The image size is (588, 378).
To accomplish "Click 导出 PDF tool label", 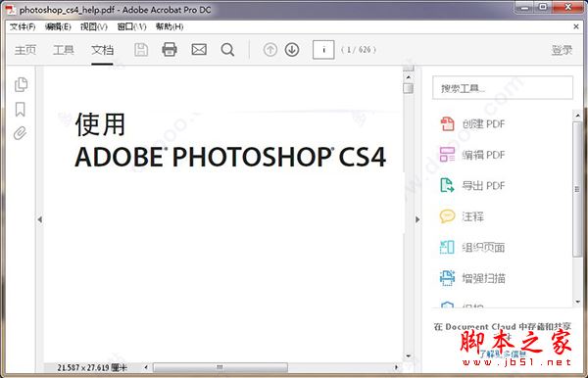I will coord(483,185).
